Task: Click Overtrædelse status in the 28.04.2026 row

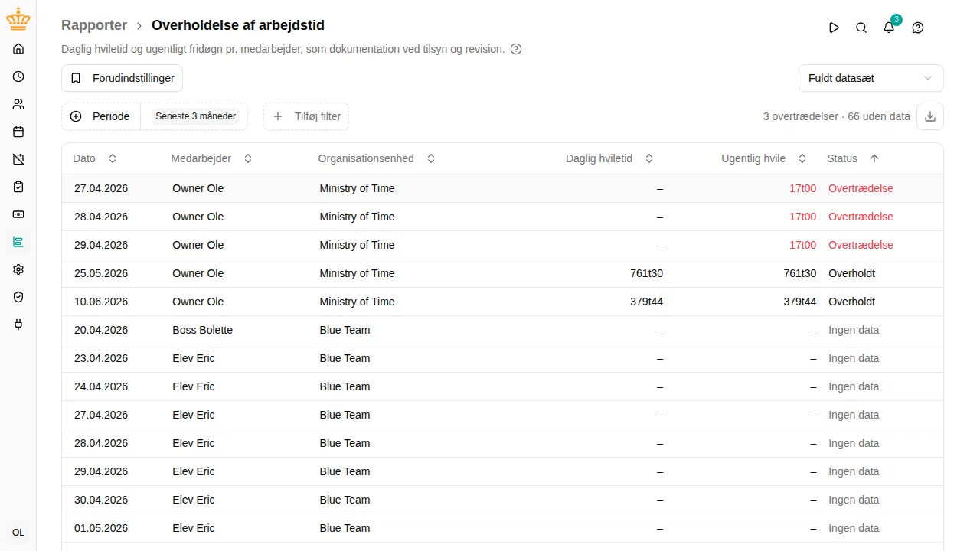Action: tap(861, 217)
